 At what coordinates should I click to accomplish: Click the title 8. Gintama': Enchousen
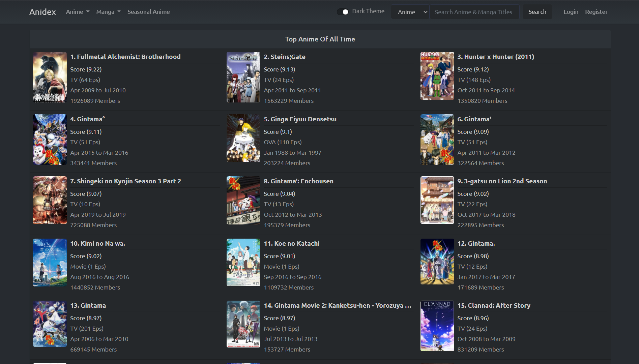[x=298, y=181]
